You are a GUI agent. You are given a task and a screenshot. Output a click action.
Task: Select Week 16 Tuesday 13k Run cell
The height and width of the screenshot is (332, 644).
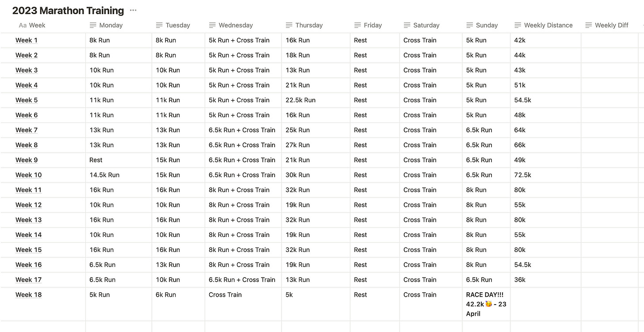coord(178,265)
